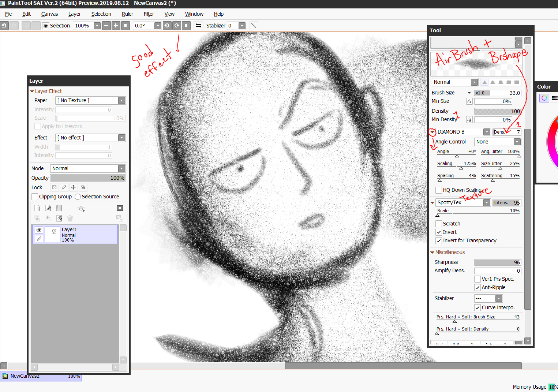Viewport: 558px width, 392px height.
Task: Adjust the layer Opacity slider
Action: [88, 178]
